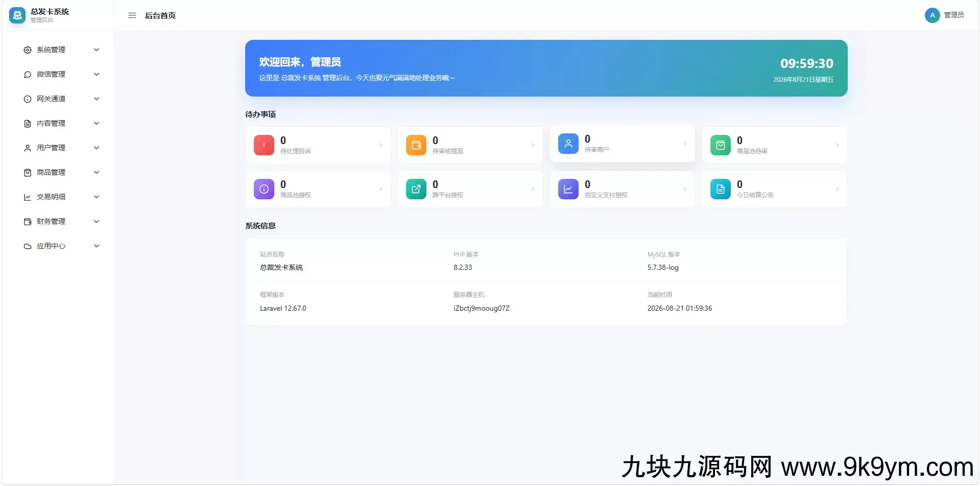980x486 pixels.
Task: Click the 2026-08-21 01:59:36 time value
Action: [680, 309]
